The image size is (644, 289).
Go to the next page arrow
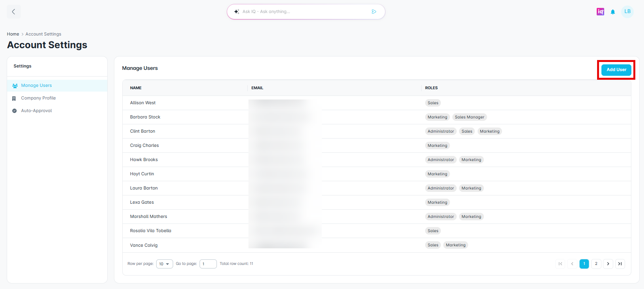point(608,264)
